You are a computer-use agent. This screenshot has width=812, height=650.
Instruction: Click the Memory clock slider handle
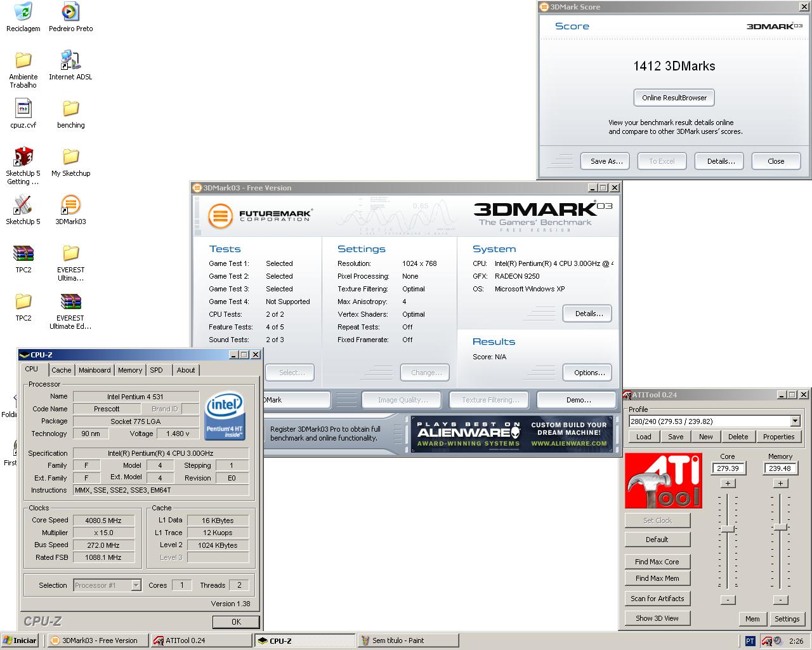(x=780, y=527)
